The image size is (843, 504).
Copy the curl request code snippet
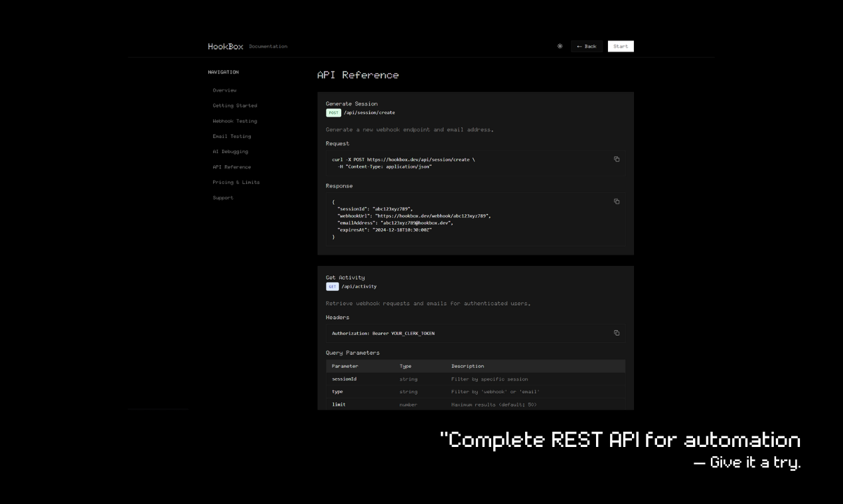point(617,159)
